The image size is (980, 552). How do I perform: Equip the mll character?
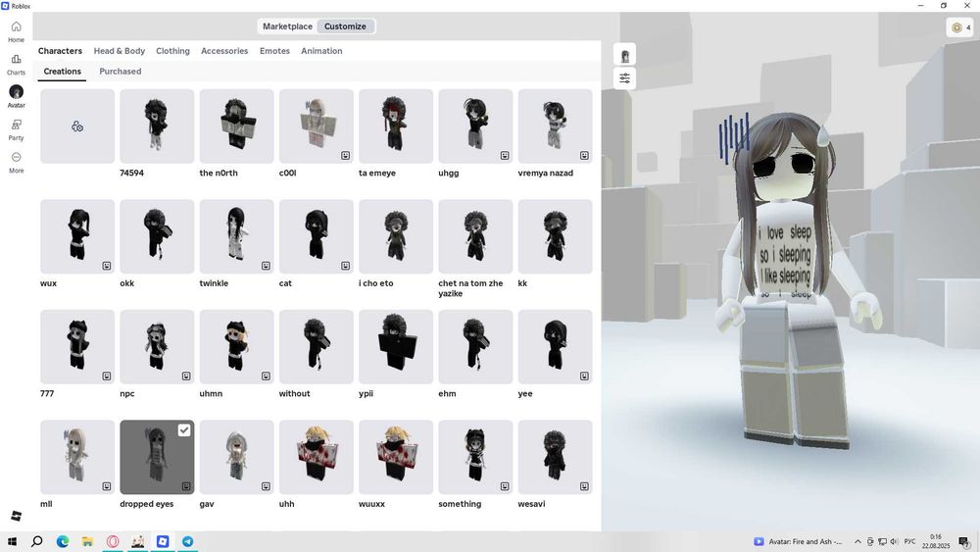(77, 457)
